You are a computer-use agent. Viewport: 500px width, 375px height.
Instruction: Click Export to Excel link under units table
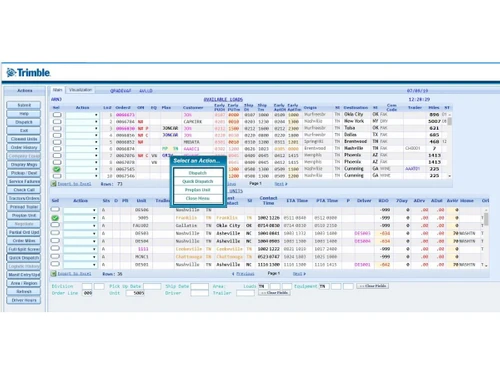coord(74,274)
